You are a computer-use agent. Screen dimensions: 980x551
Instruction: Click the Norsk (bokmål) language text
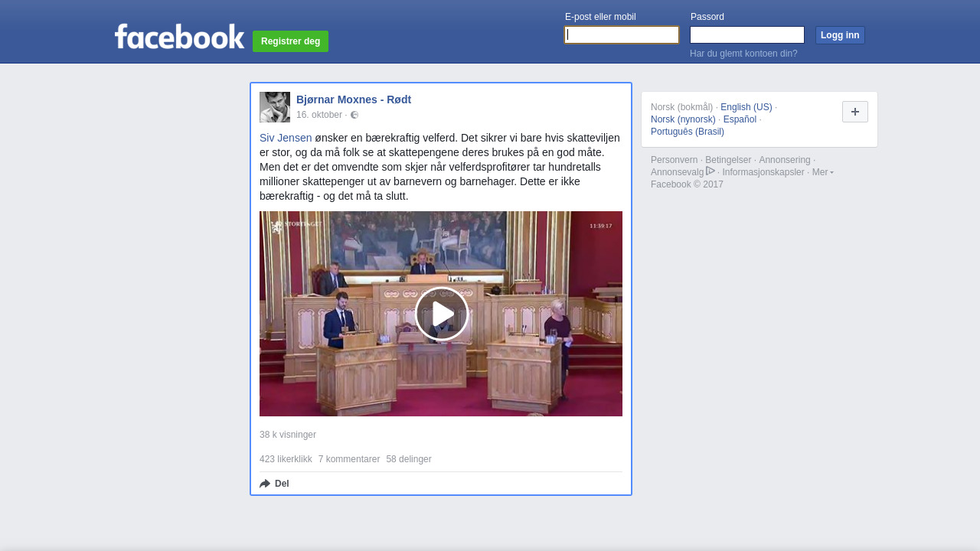pos(681,107)
